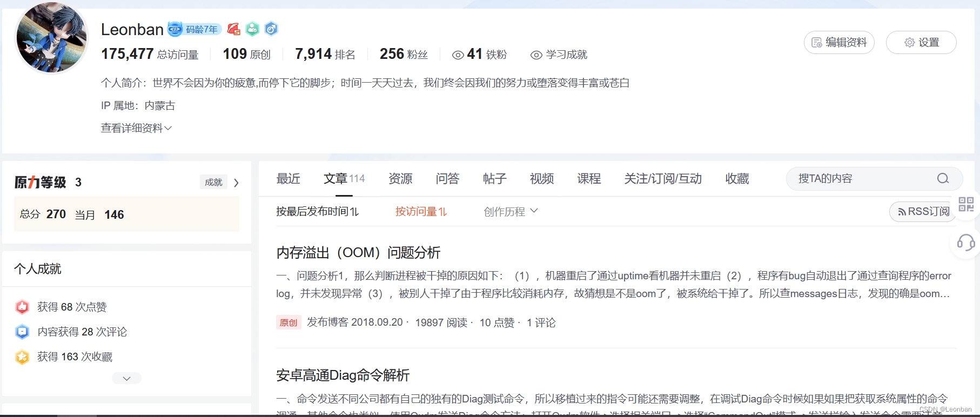Click the IP 属地：内蒙古 line
980x417 pixels.
pos(138,105)
